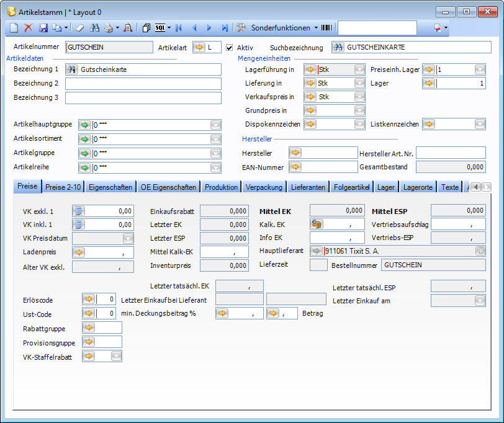Toggle the Aktiv checkbox
The width and height of the screenshot is (504, 423).
(229, 47)
